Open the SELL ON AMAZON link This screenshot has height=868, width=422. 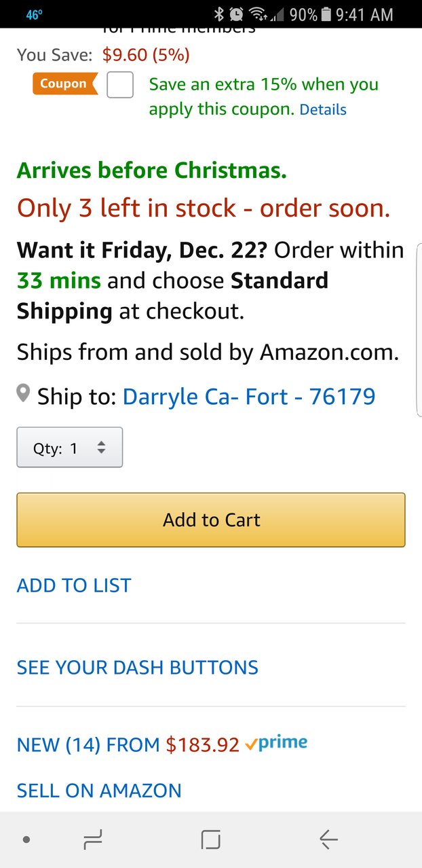pyautogui.click(x=99, y=790)
